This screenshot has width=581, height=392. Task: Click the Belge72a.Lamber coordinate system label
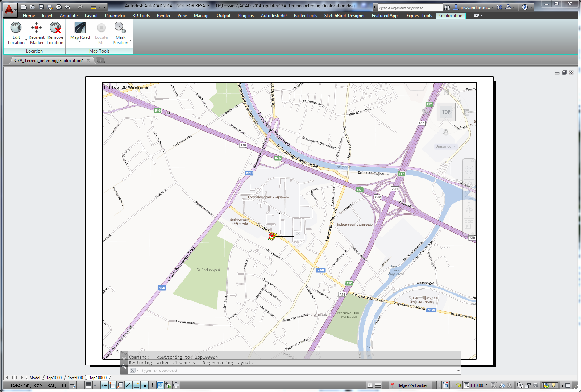click(414, 385)
